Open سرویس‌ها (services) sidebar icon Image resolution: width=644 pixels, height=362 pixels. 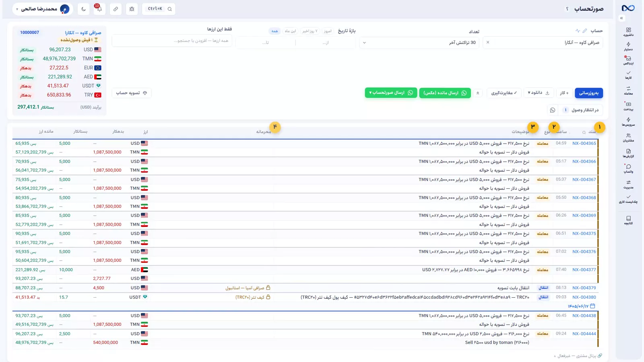click(628, 122)
